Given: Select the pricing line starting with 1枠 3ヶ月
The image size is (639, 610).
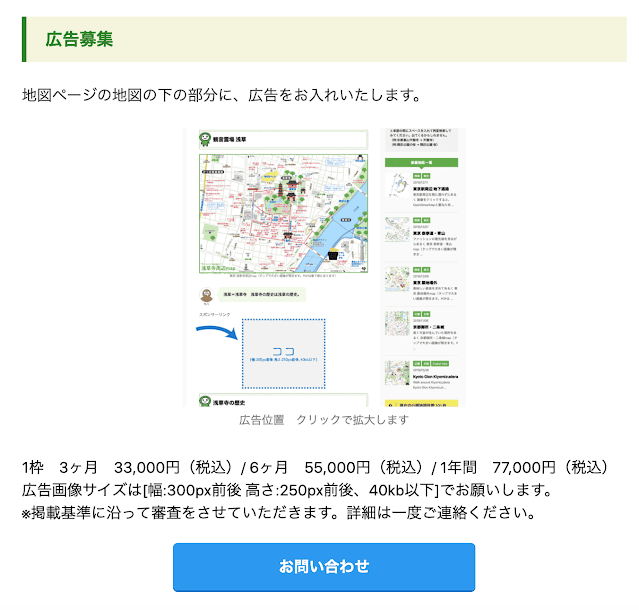Looking at the screenshot, I should 315,467.
